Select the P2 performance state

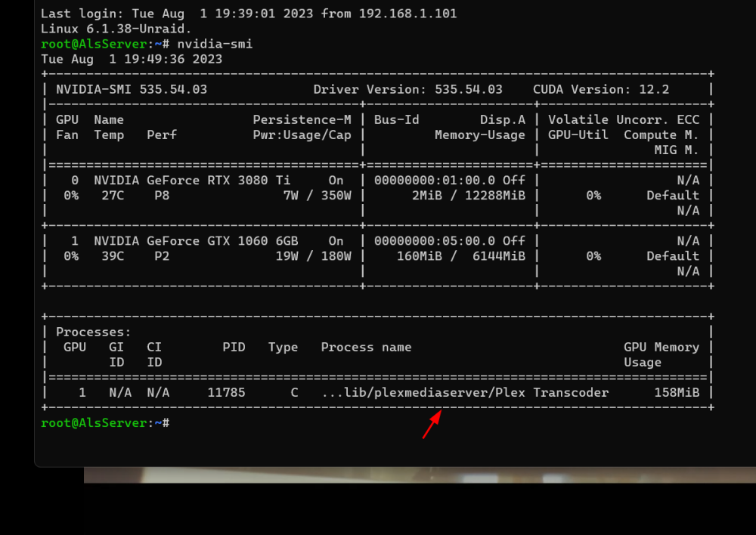click(x=162, y=256)
